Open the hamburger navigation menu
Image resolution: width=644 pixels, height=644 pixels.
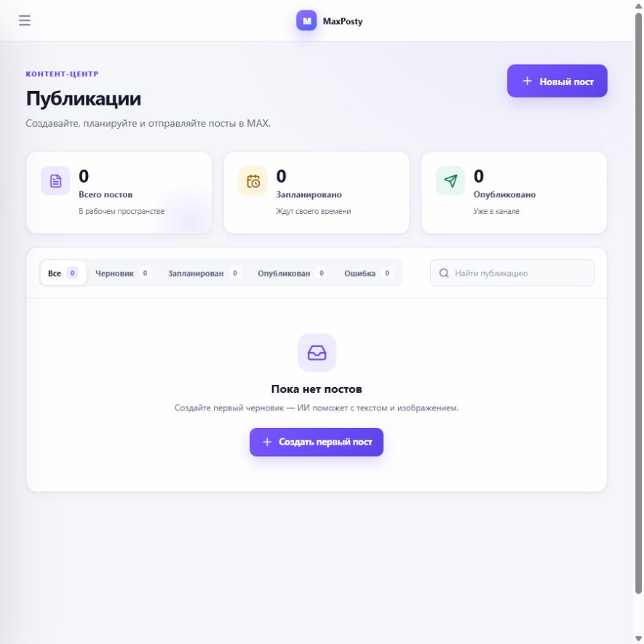pyautogui.click(x=25, y=20)
